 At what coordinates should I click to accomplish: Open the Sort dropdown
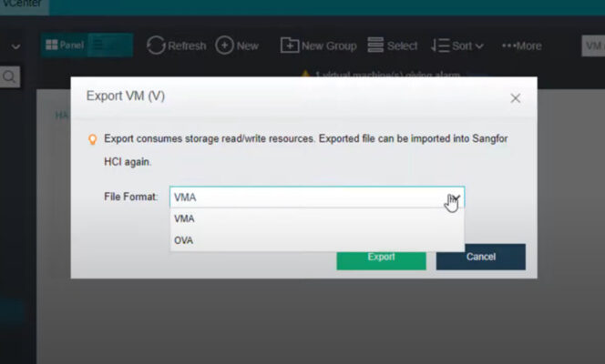457,45
